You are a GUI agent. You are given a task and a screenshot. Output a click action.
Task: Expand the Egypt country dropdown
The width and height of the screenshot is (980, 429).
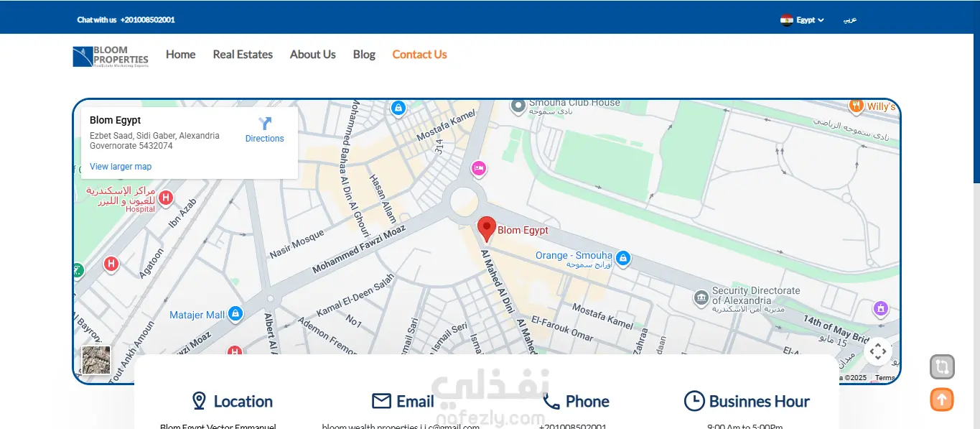[803, 20]
